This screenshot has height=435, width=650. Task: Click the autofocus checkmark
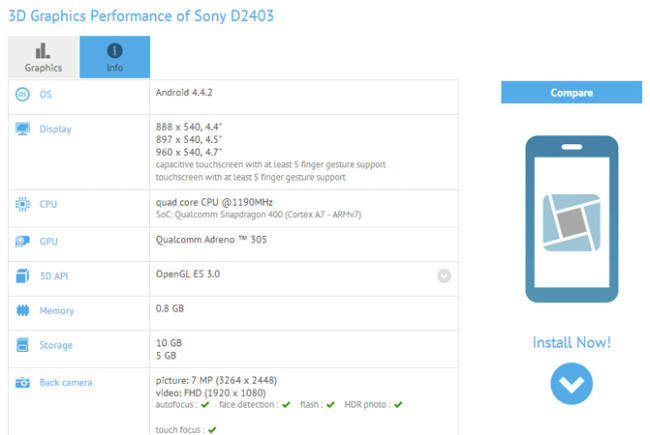(x=205, y=405)
